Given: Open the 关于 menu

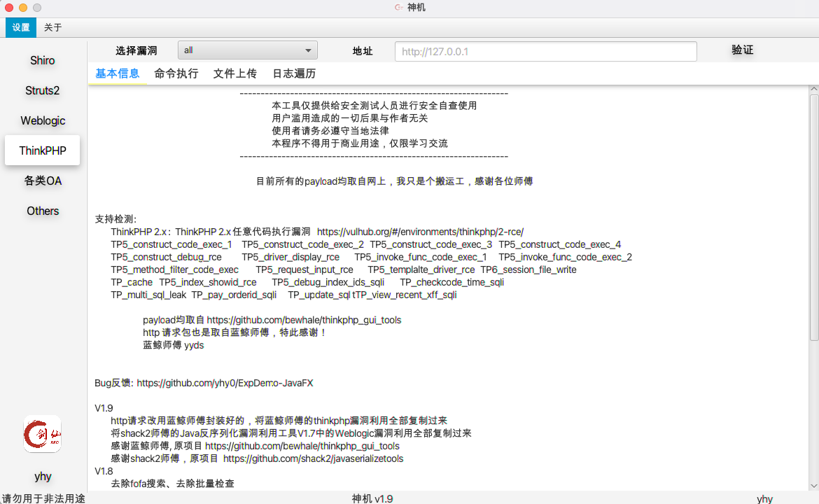Looking at the screenshot, I should pos(52,28).
